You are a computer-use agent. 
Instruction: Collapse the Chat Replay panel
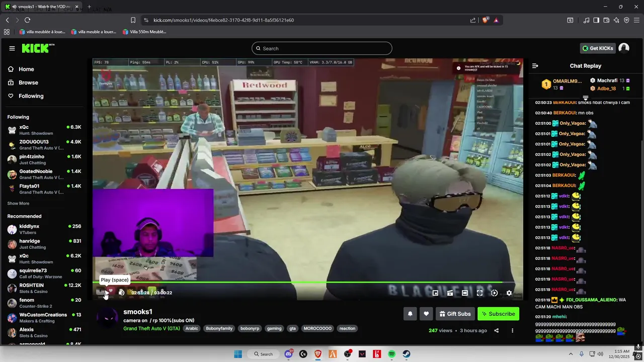535,66
